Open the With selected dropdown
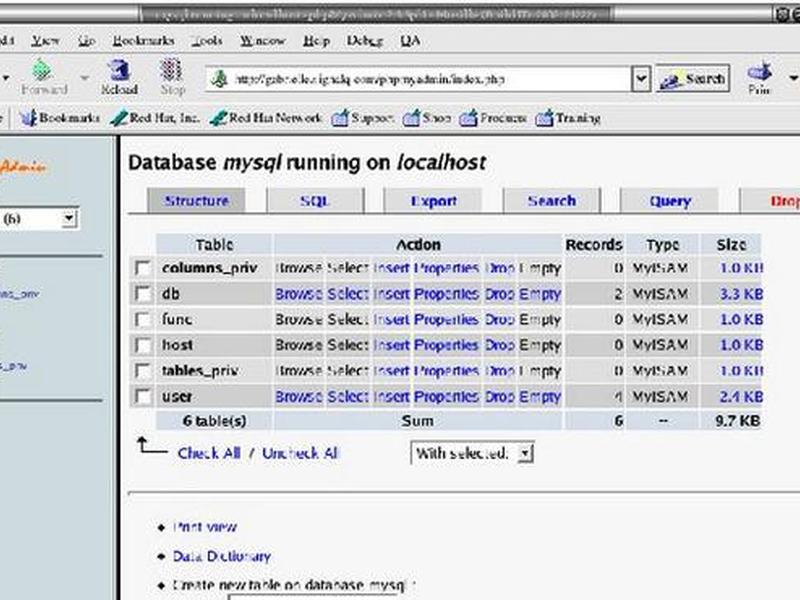 472,453
